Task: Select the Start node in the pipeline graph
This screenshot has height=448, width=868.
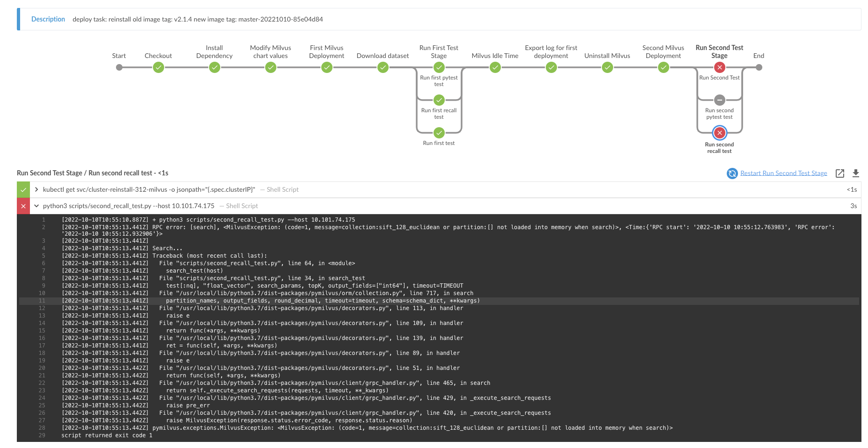Action: 119,67
